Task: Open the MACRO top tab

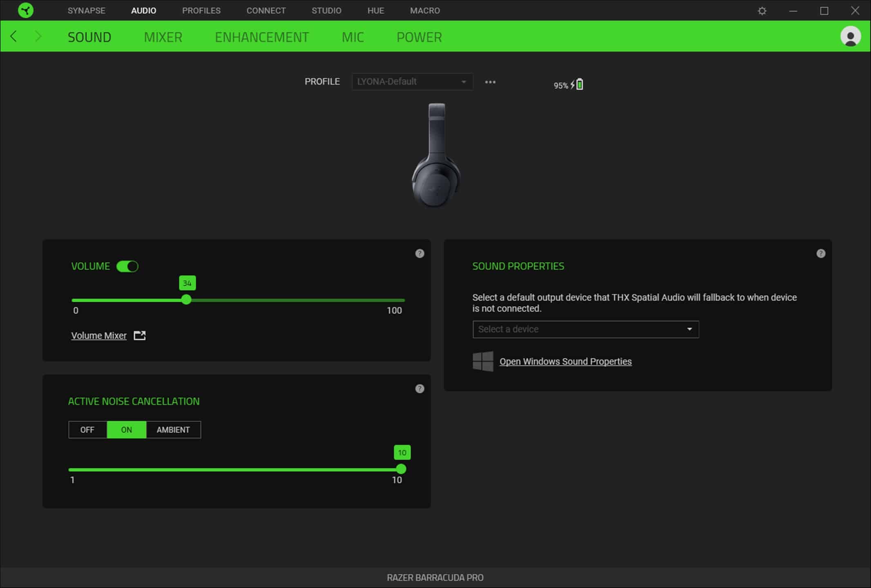Action: (x=425, y=11)
